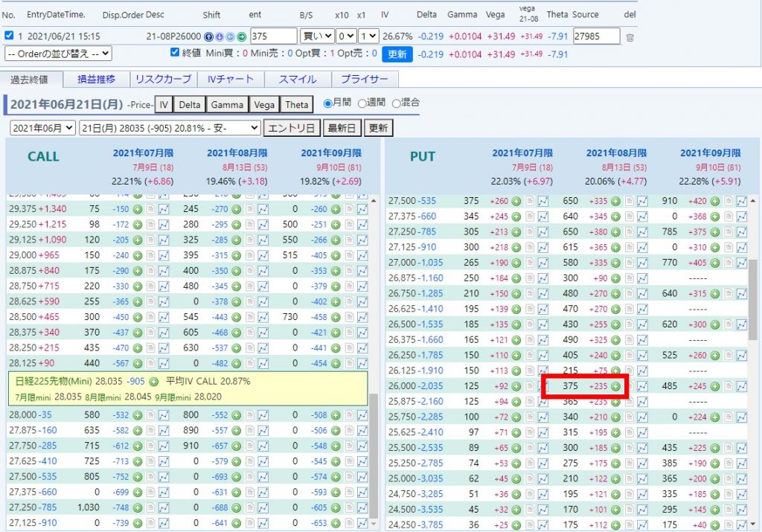762x532 pixels.
Task: Switch to the プライサー tab
Action: (x=365, y=79)
